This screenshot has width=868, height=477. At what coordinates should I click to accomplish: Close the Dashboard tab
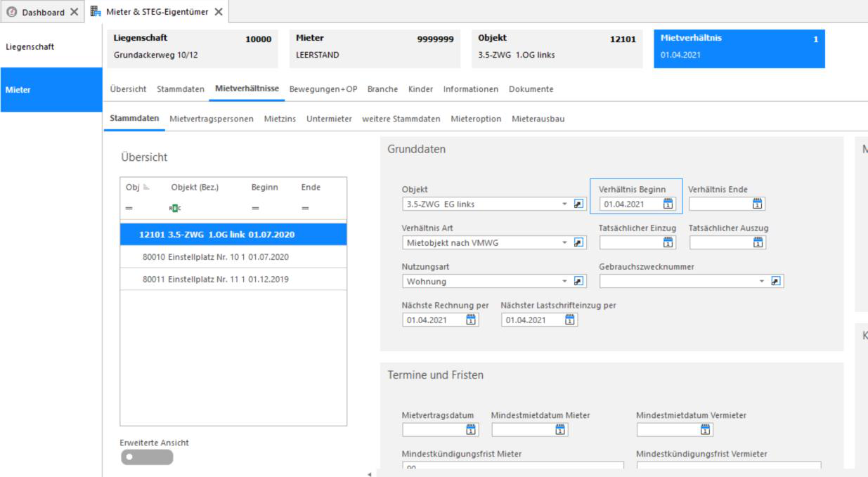click(x=75, y=12)
